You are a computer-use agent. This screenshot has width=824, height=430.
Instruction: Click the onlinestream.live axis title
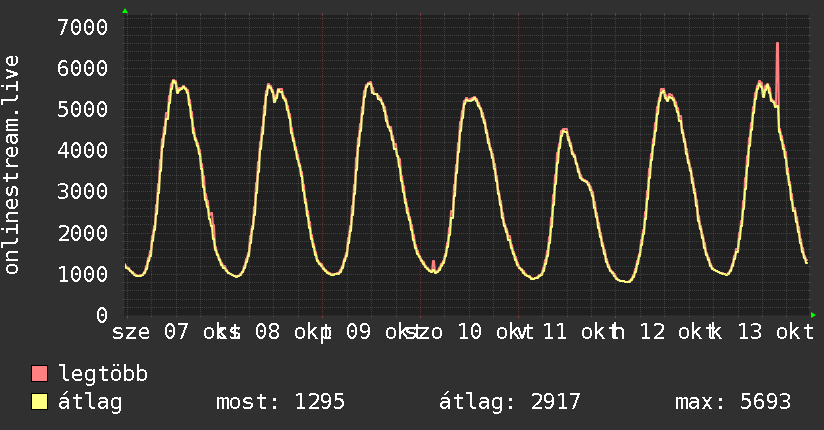point(11,165)
